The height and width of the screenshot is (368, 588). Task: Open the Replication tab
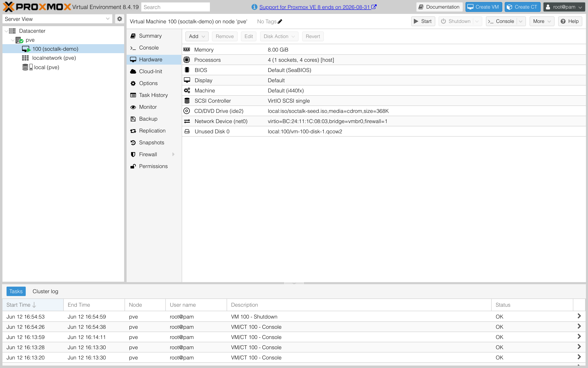point(154,131)
